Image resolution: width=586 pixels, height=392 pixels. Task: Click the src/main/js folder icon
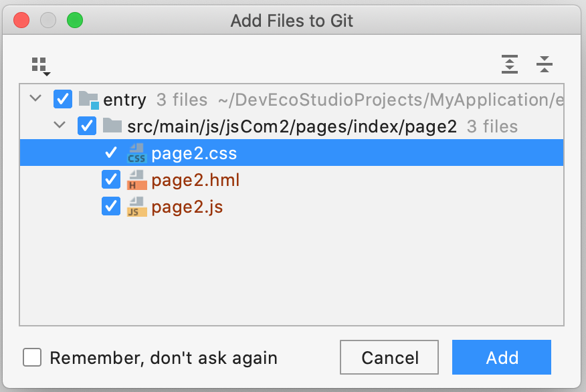[112, 126]
